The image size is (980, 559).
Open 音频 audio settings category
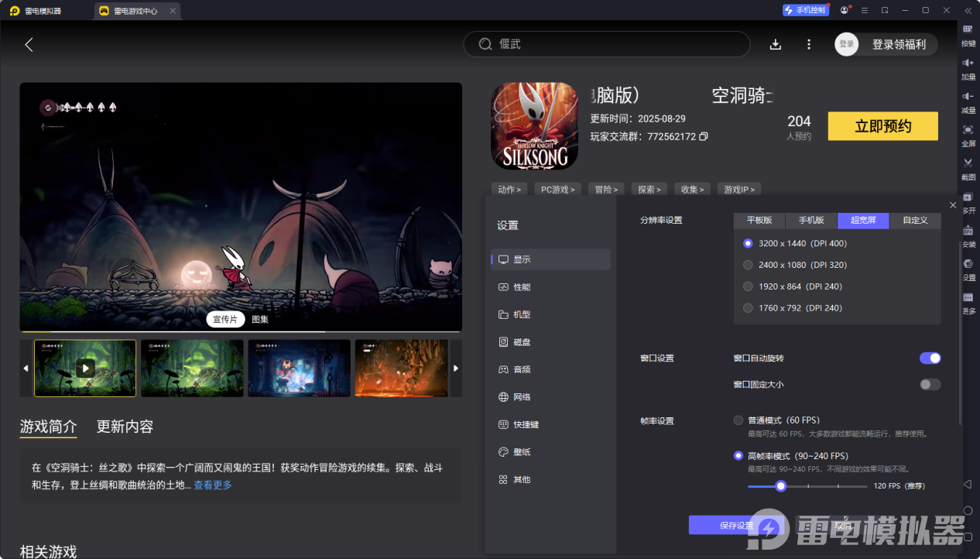coord(550,369)
